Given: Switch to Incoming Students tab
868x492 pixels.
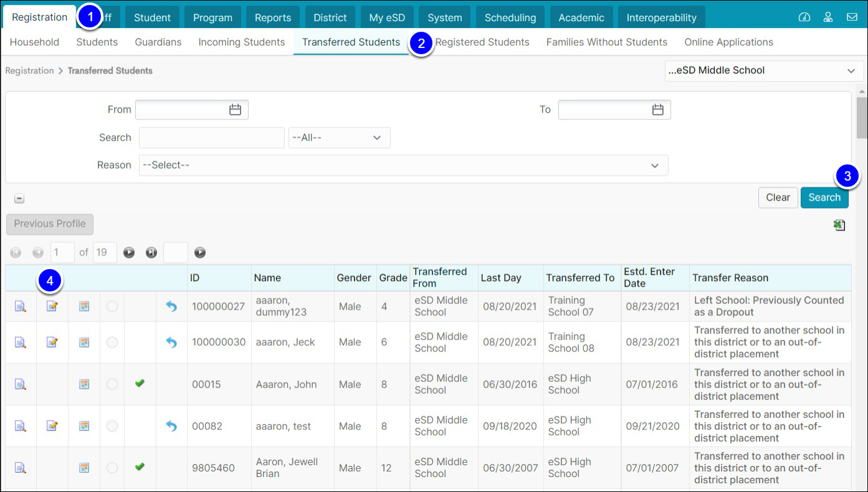Looking at the screenshot, I should (242, 42).
